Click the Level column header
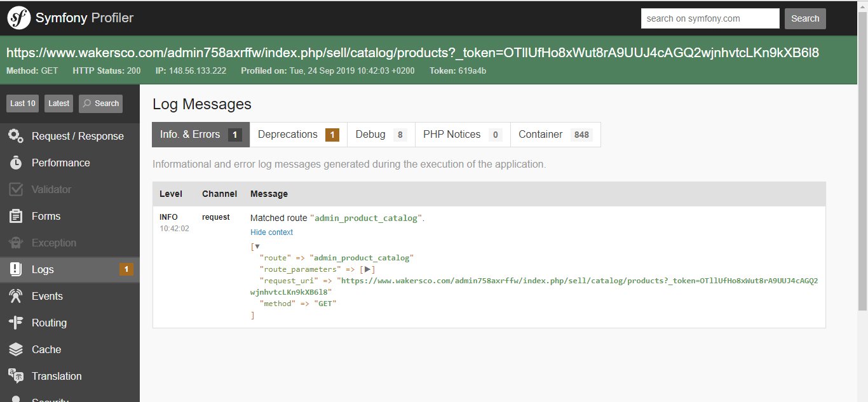 click(170, 194)
